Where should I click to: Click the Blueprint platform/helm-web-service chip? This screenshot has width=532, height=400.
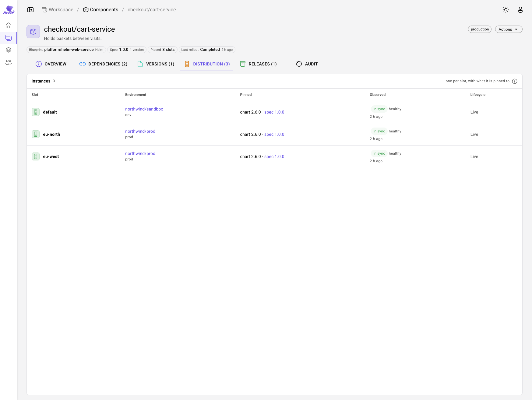pyautogui.click(x=66, y=50)
